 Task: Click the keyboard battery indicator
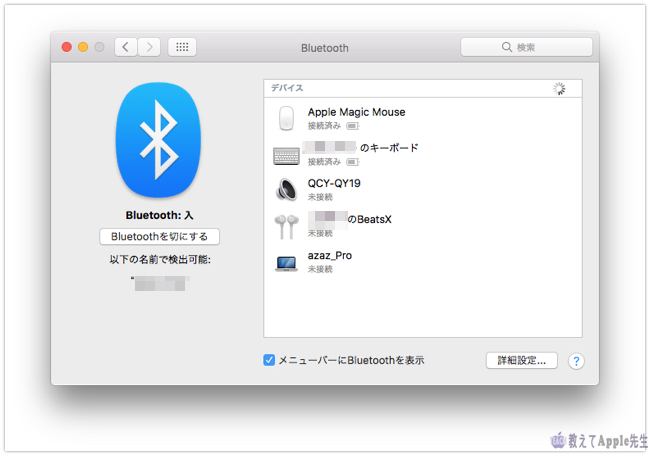click(x=353, y=162)
